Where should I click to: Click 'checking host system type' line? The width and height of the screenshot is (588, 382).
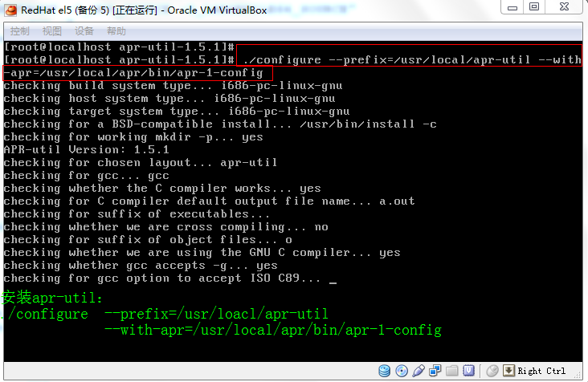coord(169,99)
